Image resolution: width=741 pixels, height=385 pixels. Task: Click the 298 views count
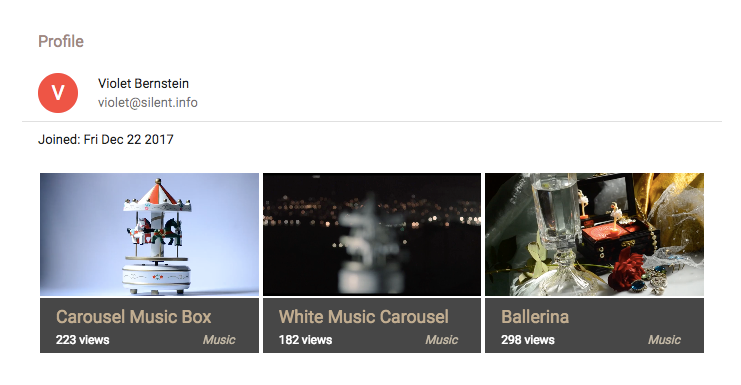tap(528, 340)
